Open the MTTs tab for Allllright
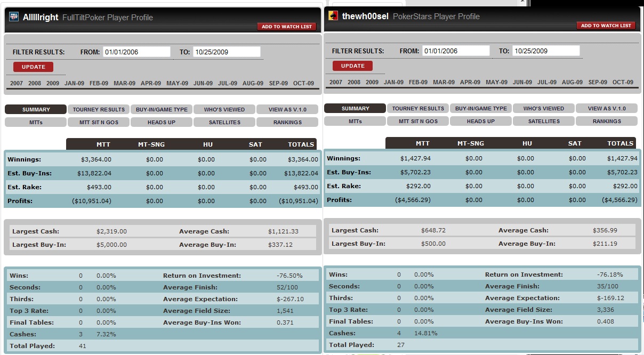The width and height of the screenshot is (644, 355). pos(36,122)
